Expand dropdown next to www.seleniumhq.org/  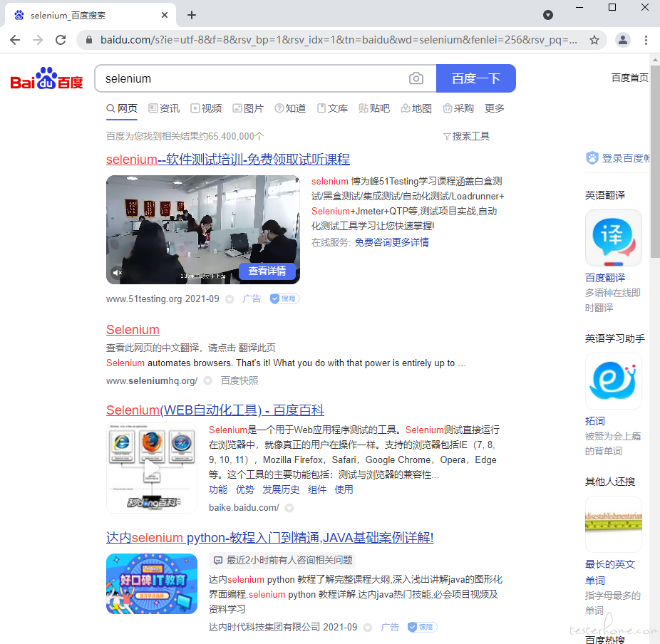point(207,380)
